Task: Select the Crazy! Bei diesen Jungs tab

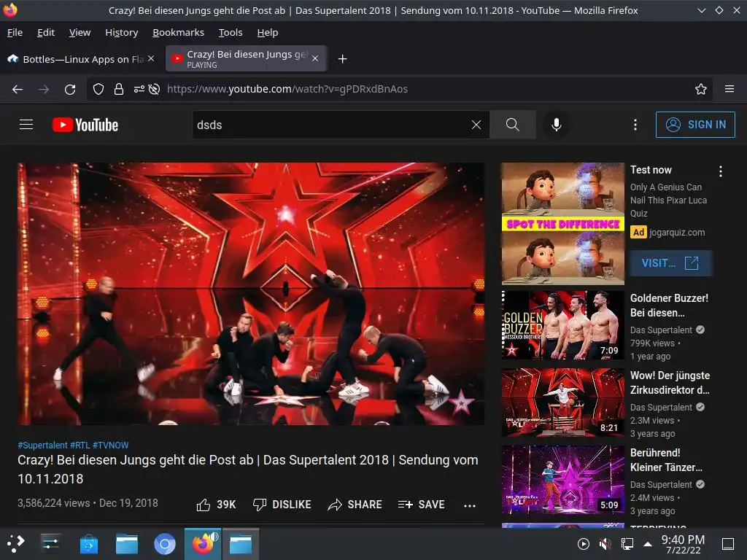Action: 246,58
